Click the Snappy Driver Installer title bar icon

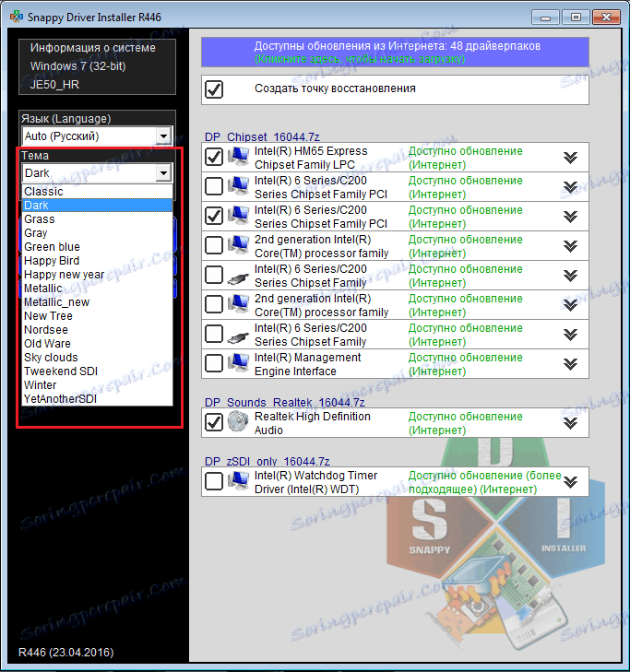(17, 18)
